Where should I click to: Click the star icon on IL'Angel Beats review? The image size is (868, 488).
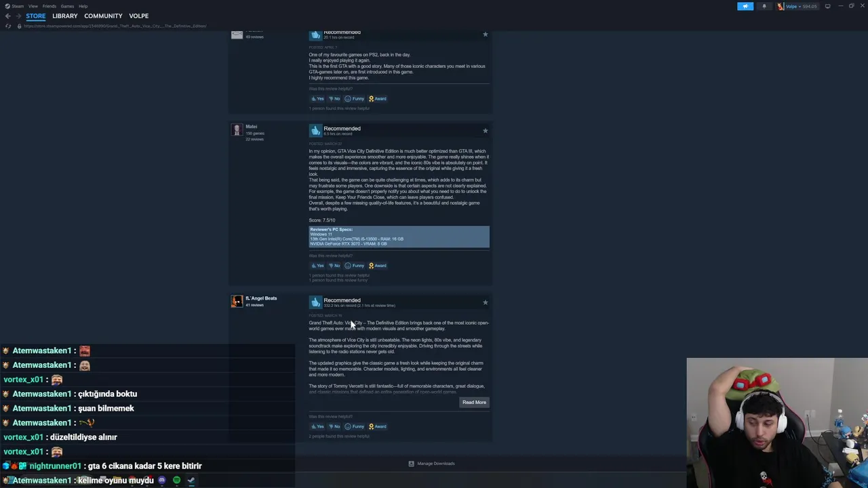[485, 302]
